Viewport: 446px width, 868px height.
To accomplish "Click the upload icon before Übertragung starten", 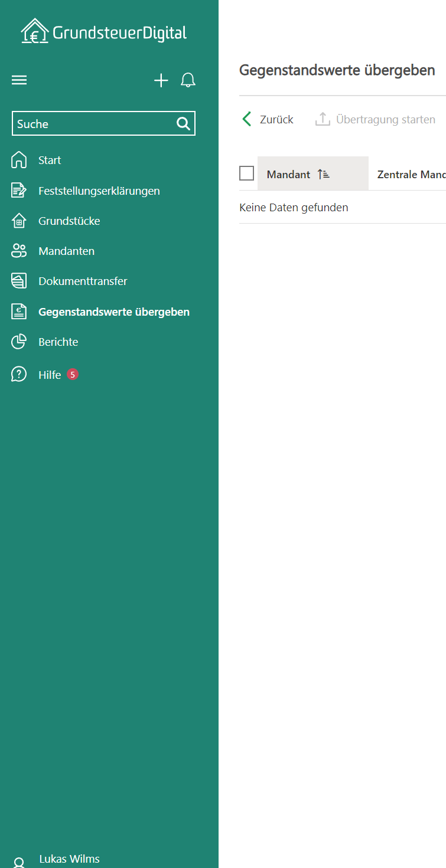I will pos(323,119).
